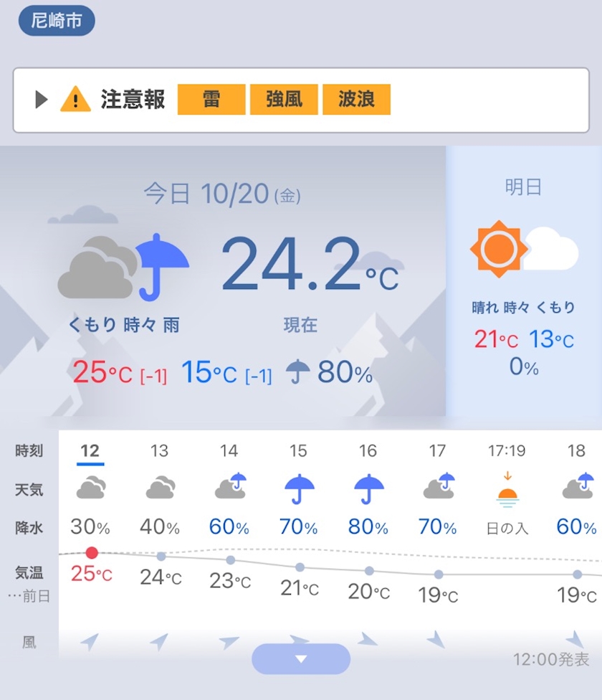Click the 17:19 sunset icon
Viewport: 602px width, 700px height.
(507, 490)
